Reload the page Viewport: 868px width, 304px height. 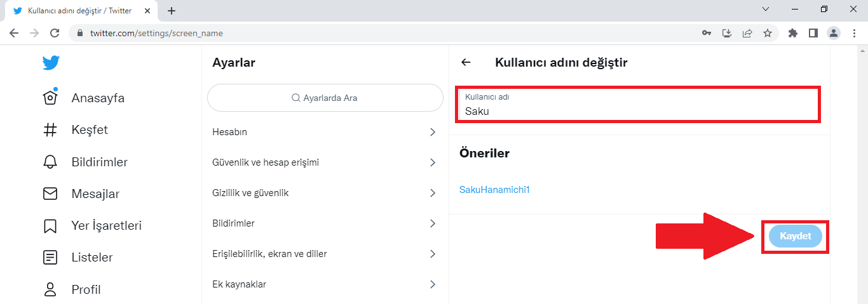coord(55,33)
